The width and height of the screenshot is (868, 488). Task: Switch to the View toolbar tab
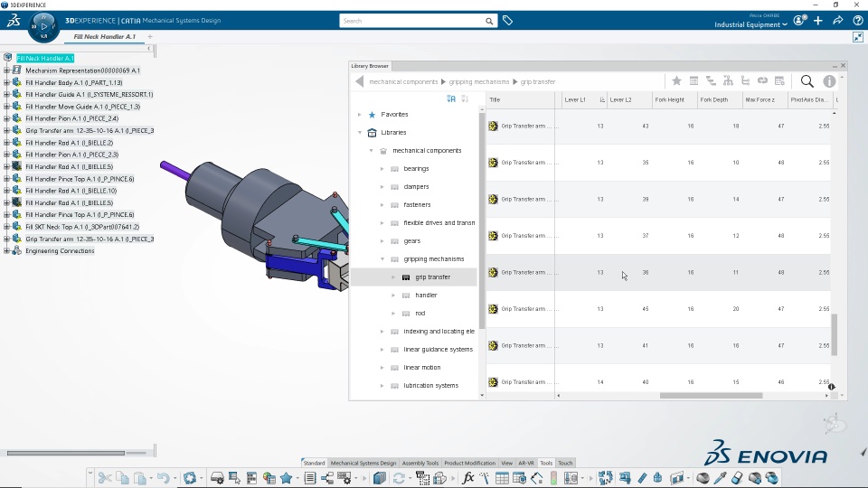(x=506, y=463)
